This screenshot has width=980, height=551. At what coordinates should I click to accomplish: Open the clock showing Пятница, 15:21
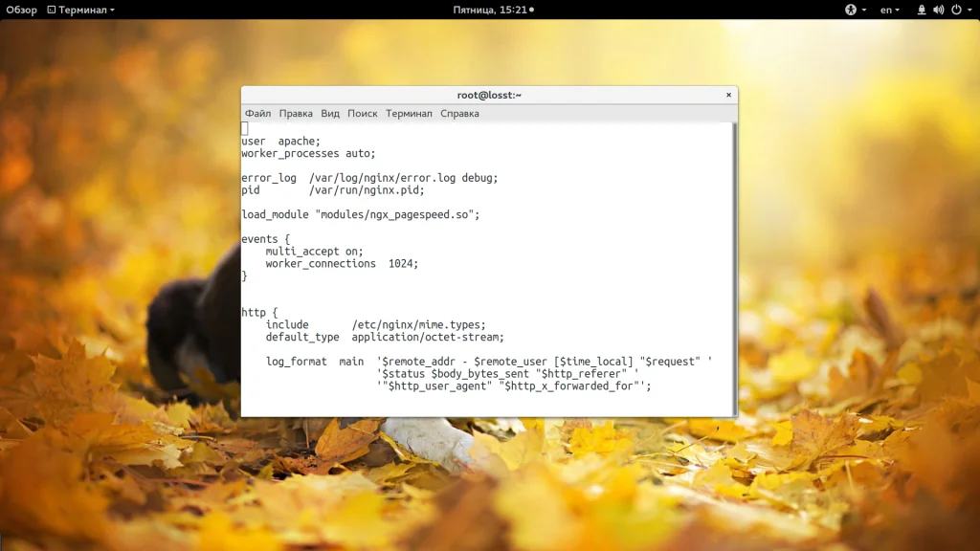(x=492, y=10)
